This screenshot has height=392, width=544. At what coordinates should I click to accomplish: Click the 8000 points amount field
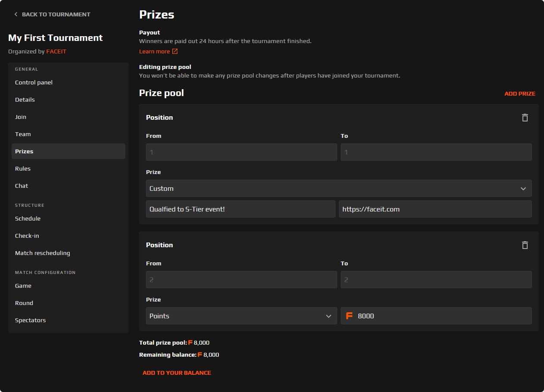point(436,316)
